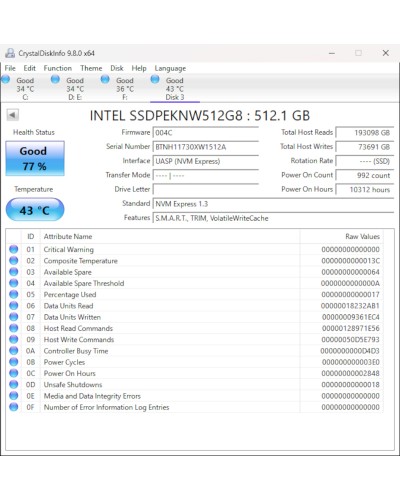
Task: Click the empty Drive Letter field
Action: point(206,189)
